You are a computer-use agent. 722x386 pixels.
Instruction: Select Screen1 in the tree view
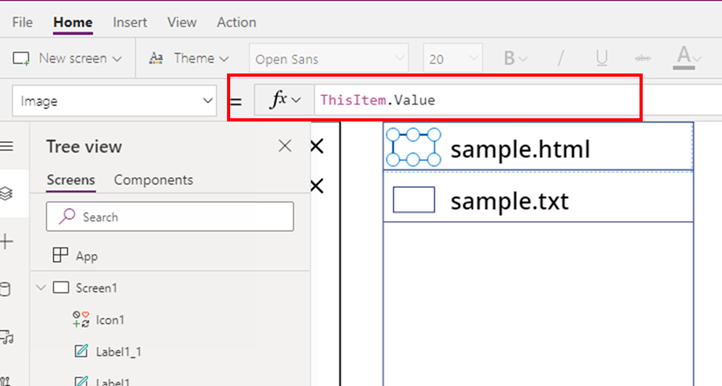coord(96,288)
